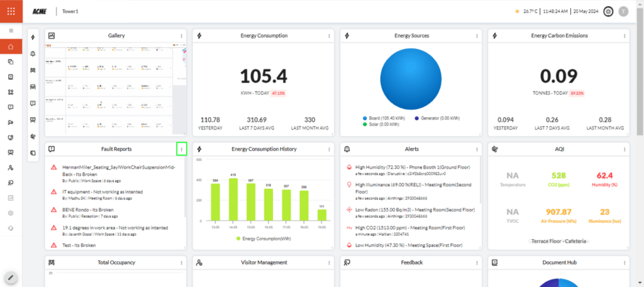Click the pencil edit dashboard button

pyautogui.click(x=11, y=277)
